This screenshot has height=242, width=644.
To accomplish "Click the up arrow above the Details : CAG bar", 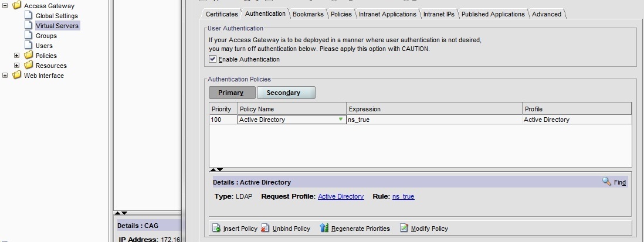I will 117,213.
